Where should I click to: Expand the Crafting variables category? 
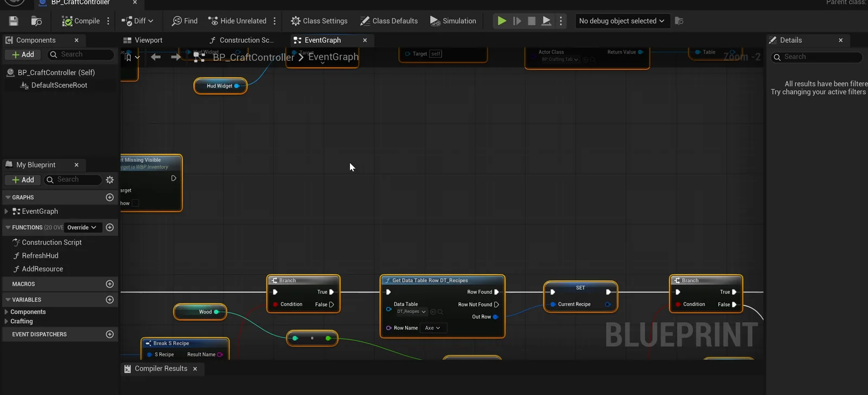7,321
